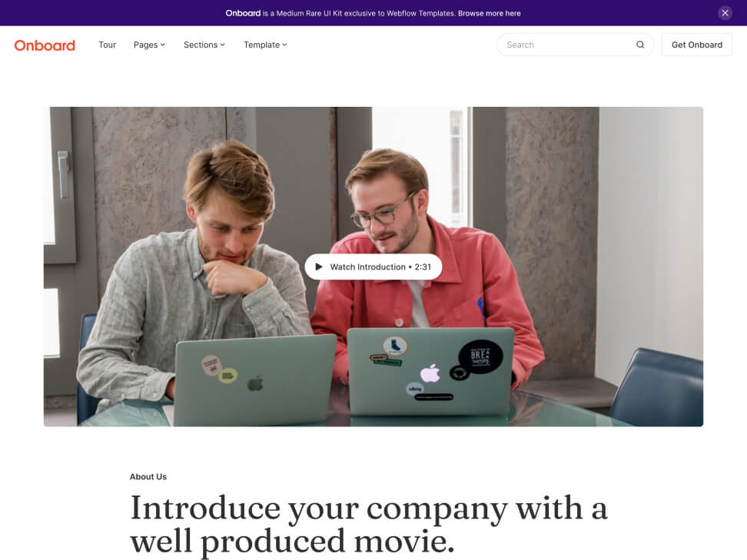
Task: Go to the Tour page
Action: [x=107, y=45]
